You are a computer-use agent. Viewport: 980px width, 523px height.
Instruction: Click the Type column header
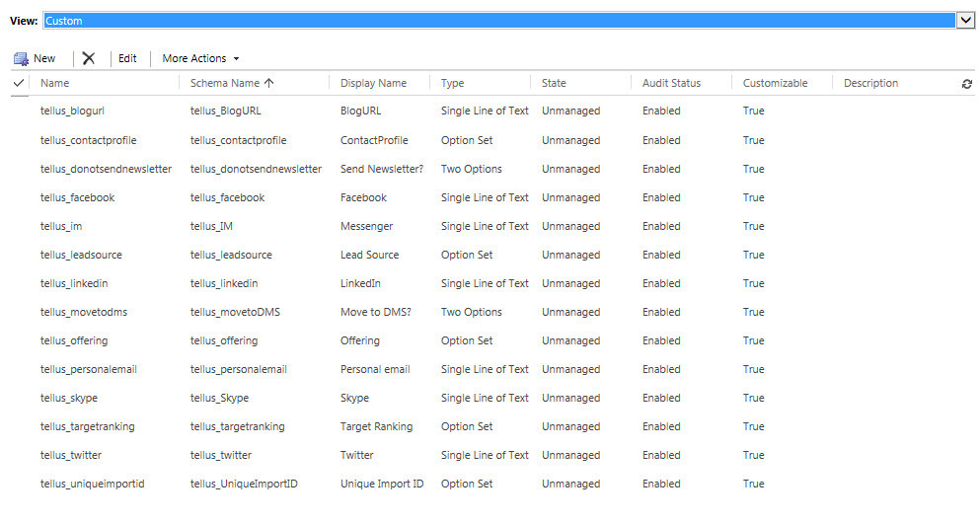click(x=452, y=84)
